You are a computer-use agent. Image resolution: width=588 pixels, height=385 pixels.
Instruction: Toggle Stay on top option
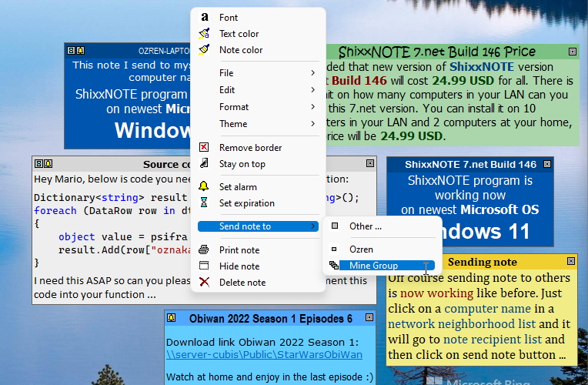[x=258, y=164]
